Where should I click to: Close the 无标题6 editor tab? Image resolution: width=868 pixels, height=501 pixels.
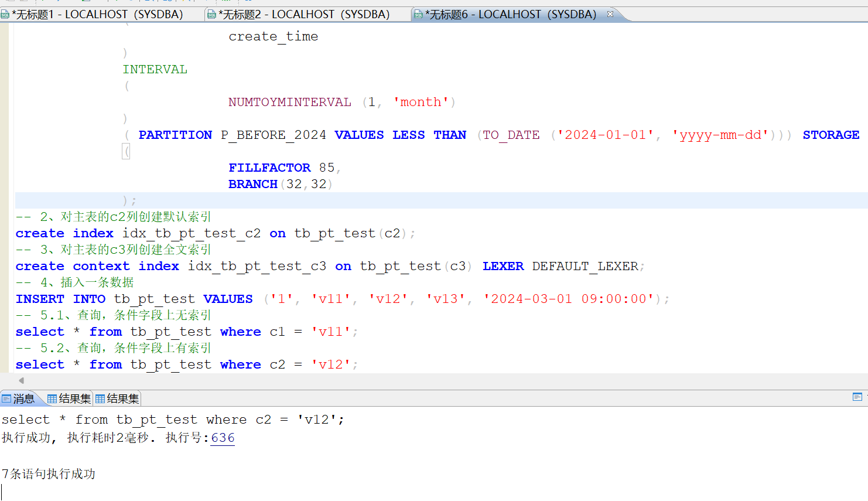610,14
